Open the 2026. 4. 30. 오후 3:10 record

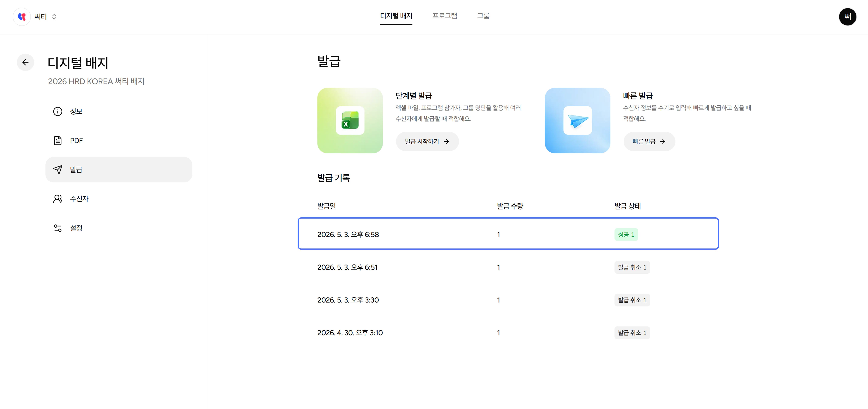pos(508,333)
